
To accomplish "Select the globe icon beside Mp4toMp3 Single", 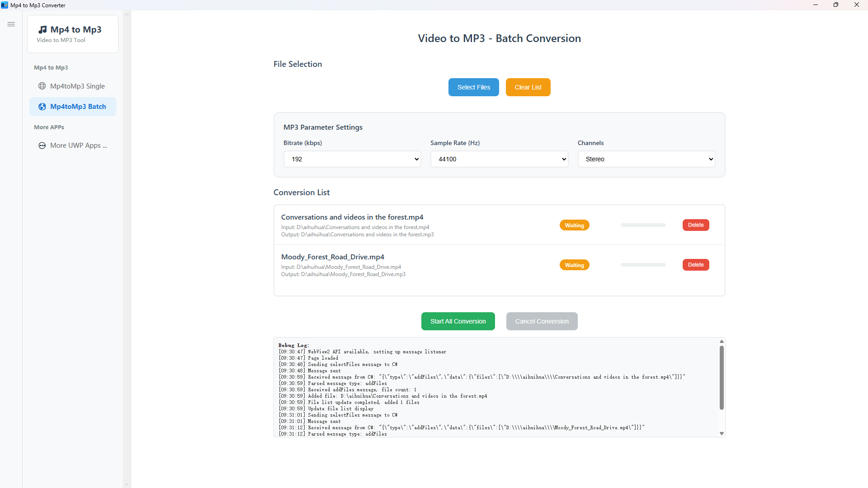I will (x=42, y=86).
